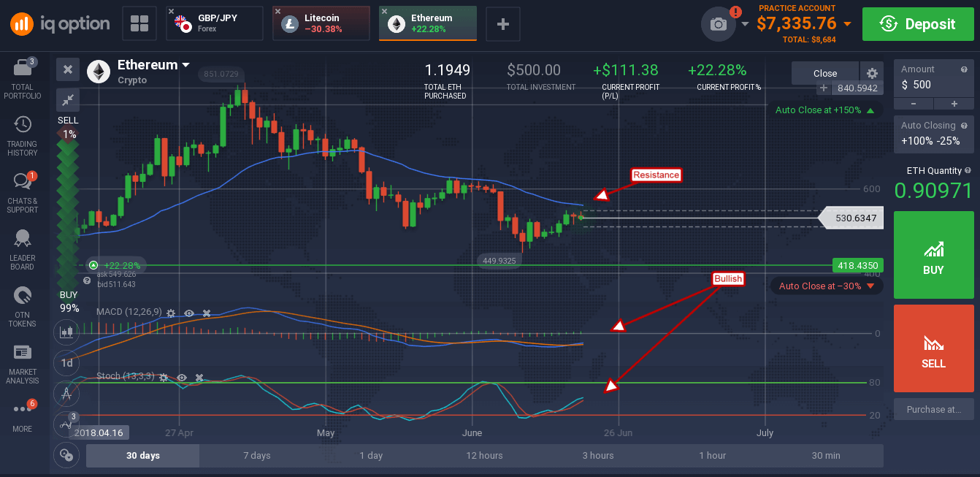Select the 1 day timeframe
This screenshot has height=477, width=980.
[x=371, y=456]
